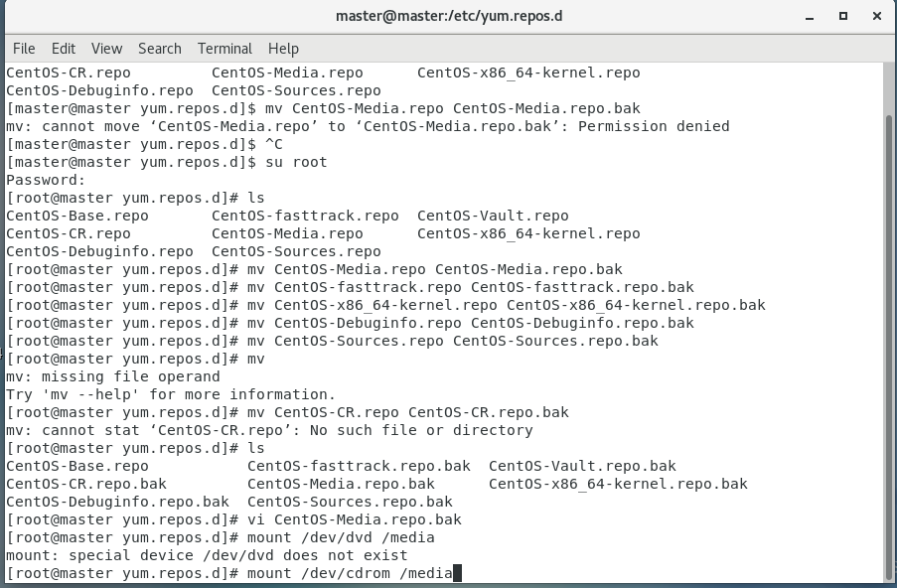Click the window title master@master:/etc/yum.repos.d
This screenshot has width=897, height=588.
pyautogui.click(x=449, y=16)
